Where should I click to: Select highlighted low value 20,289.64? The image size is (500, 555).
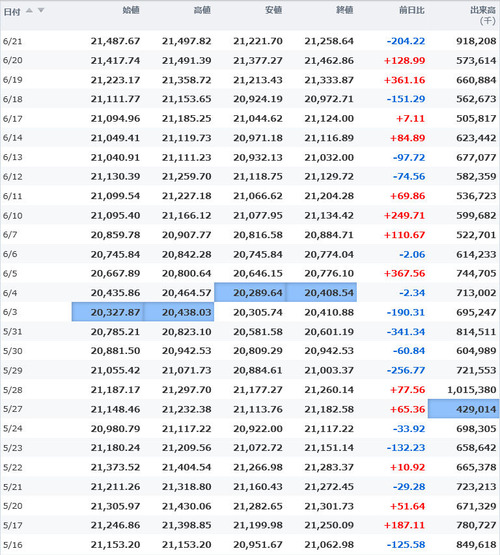[x=250, y=293]
